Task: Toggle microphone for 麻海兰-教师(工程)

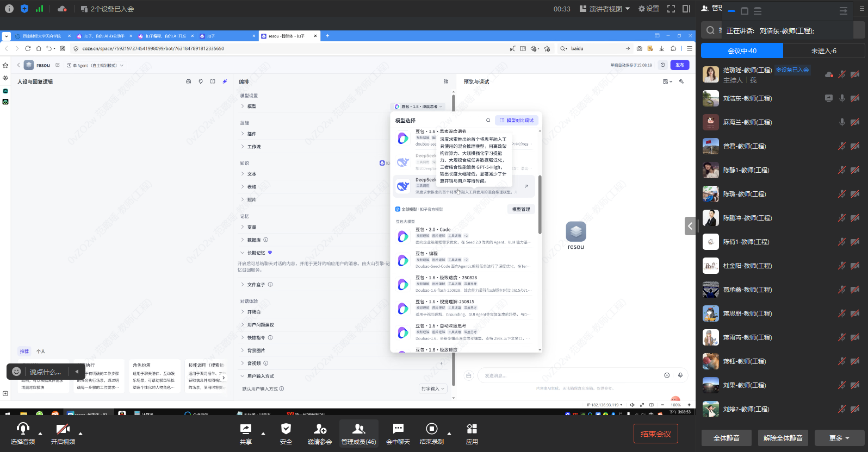Action: [842, 122]
